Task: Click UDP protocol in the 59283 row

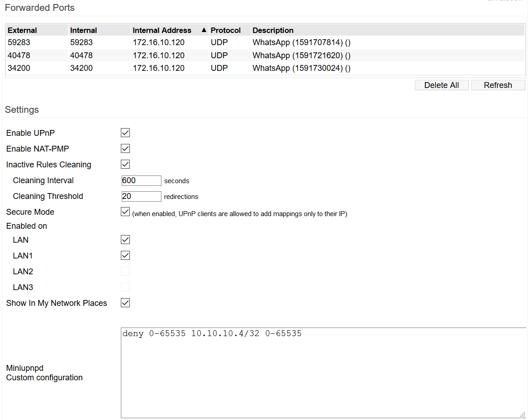Action: click(219, 42)
